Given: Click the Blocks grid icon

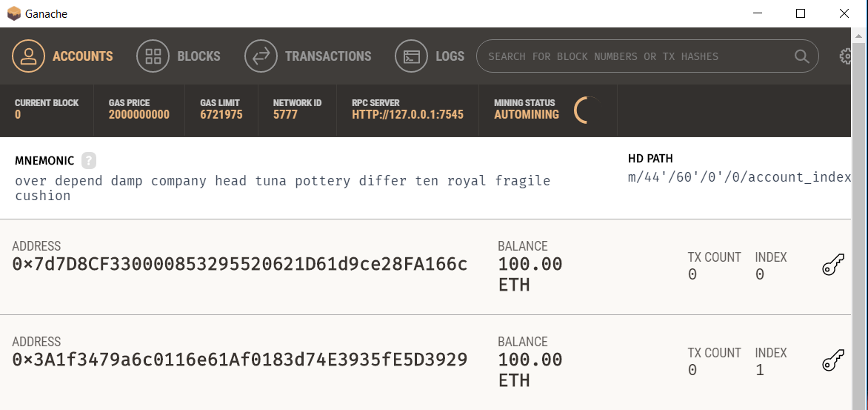Looking at the screenshot, I should 153,56.
